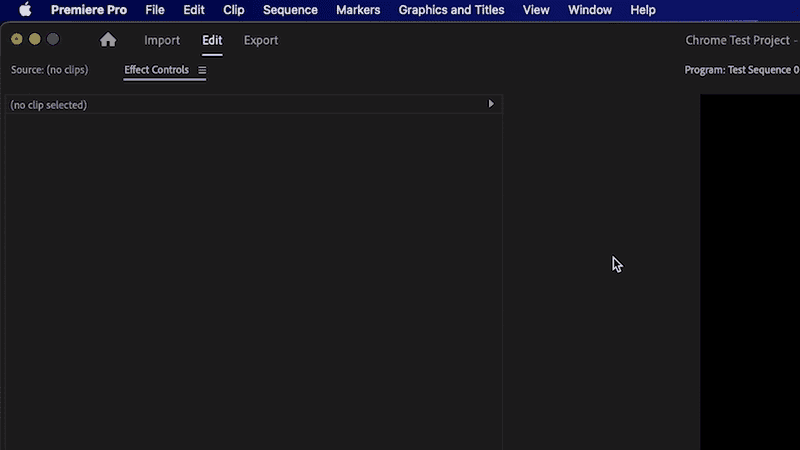The height and width of the screenshot is (450, 800).
Task: Open the Apple menu
Action: [x=25, y=10]
